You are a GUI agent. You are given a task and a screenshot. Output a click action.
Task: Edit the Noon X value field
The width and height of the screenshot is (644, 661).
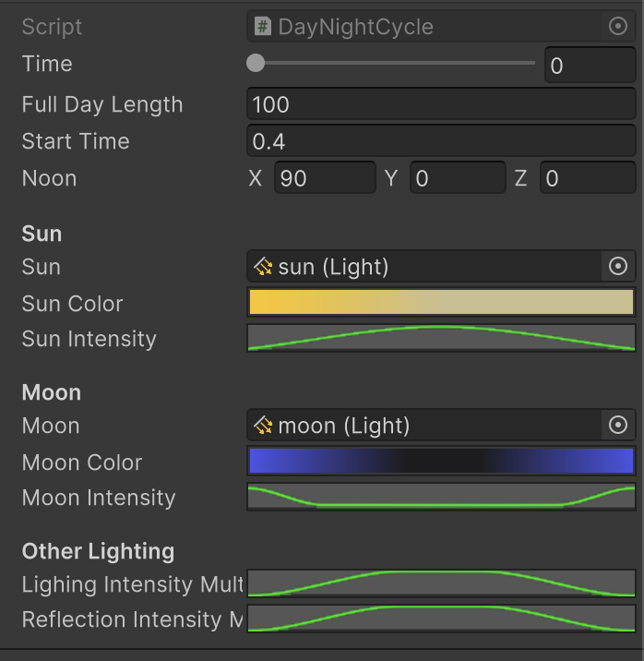(x=325, y=178)
